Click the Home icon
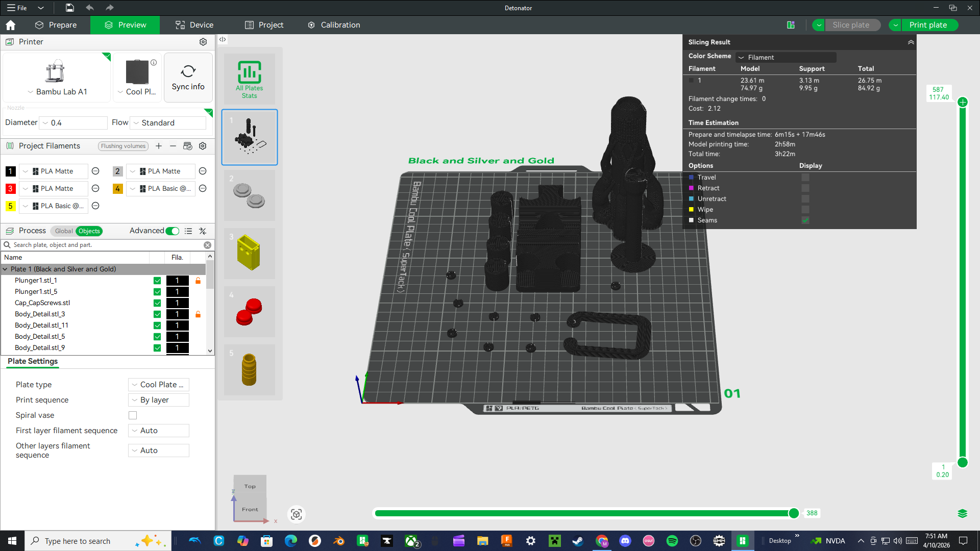 tap(11, 25)
